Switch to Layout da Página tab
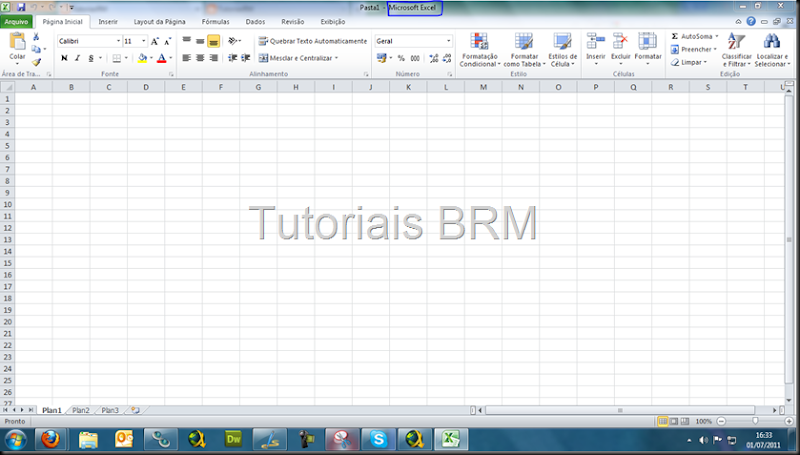The height and width of the screenshot is (455, 800). (159, 22)
